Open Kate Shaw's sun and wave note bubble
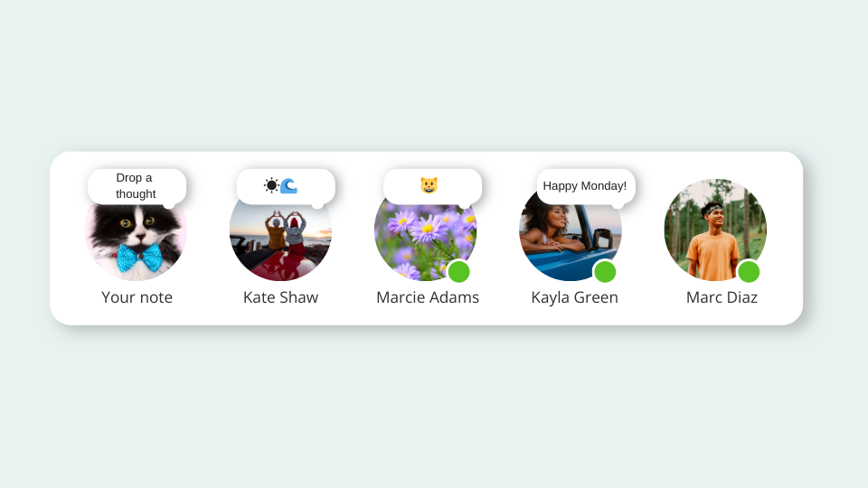868x488 pixels. click(x=286, y=186)
